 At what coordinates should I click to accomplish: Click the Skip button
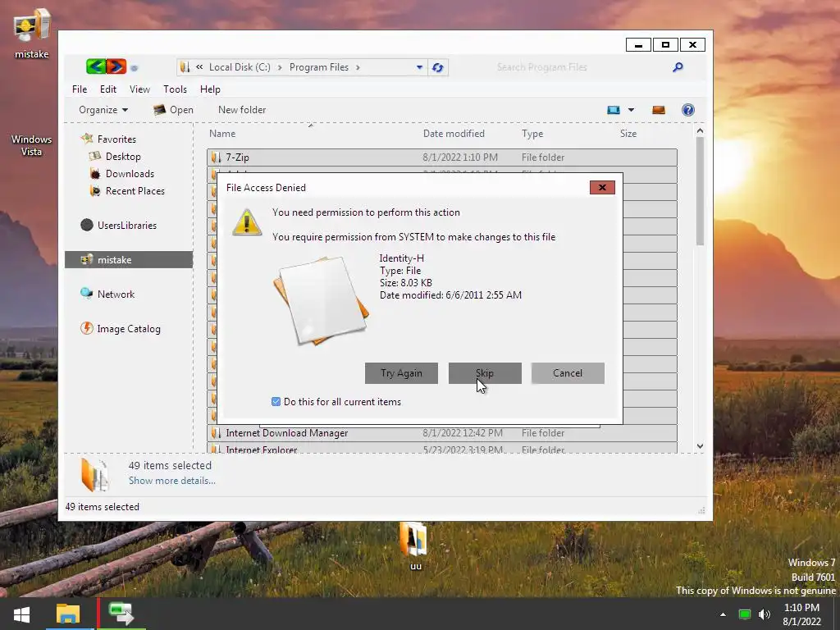click(x=485, y=373)
